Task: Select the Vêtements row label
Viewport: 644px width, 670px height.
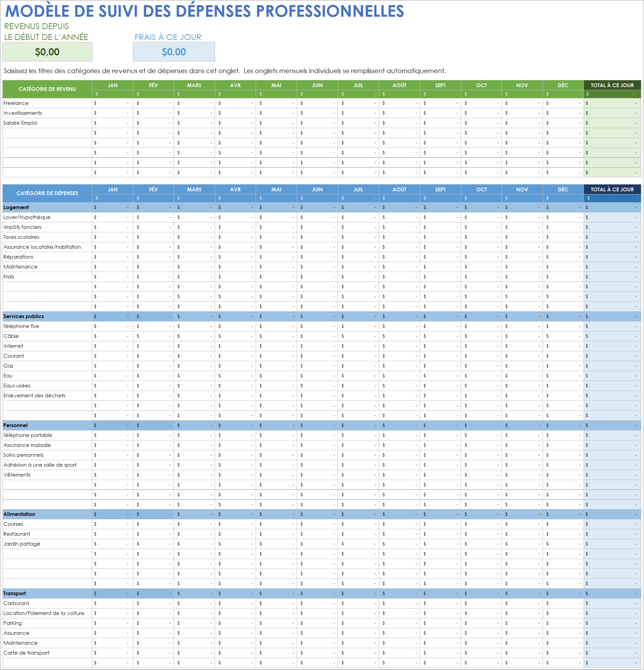Action: tap(17, 475)
